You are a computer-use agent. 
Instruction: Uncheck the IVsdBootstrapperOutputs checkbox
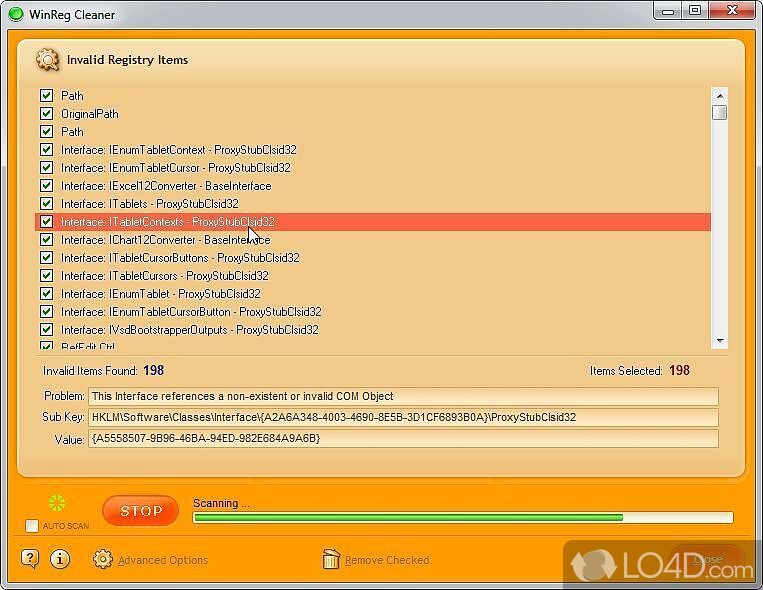(47, 330)
